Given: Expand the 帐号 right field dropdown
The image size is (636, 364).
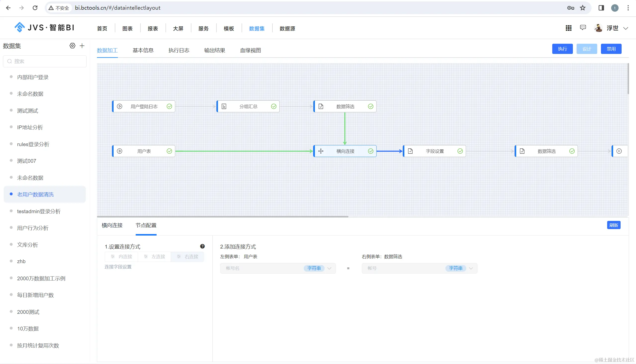Looking at the screenshot, I should (x=471, y=268).
